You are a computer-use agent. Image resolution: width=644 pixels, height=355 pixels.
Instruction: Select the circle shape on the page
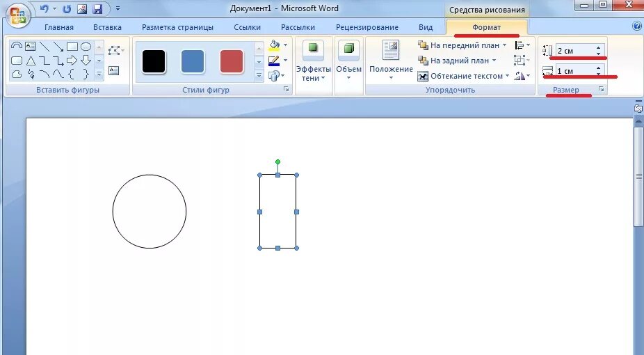click(150, 212)
